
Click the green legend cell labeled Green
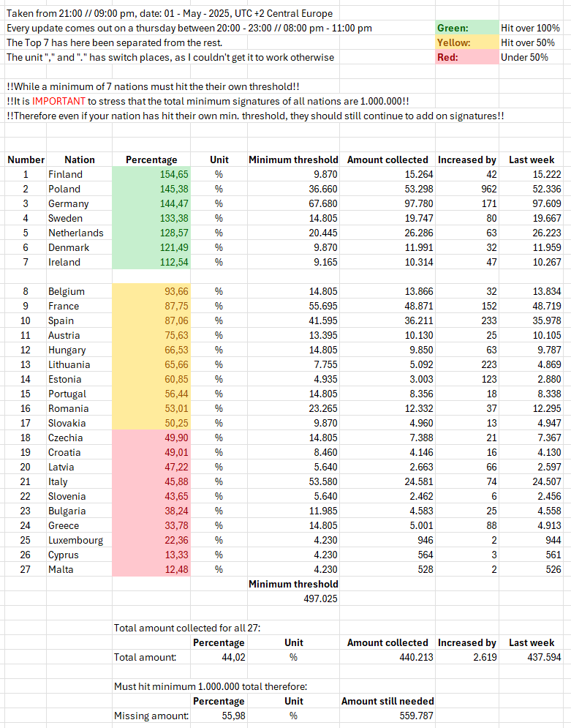point(466,28)
